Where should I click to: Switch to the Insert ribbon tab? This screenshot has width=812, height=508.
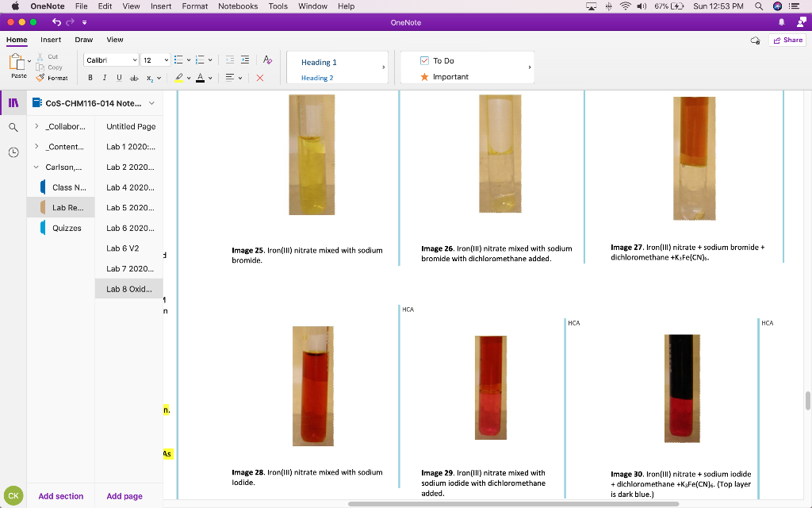coord(51,40)
